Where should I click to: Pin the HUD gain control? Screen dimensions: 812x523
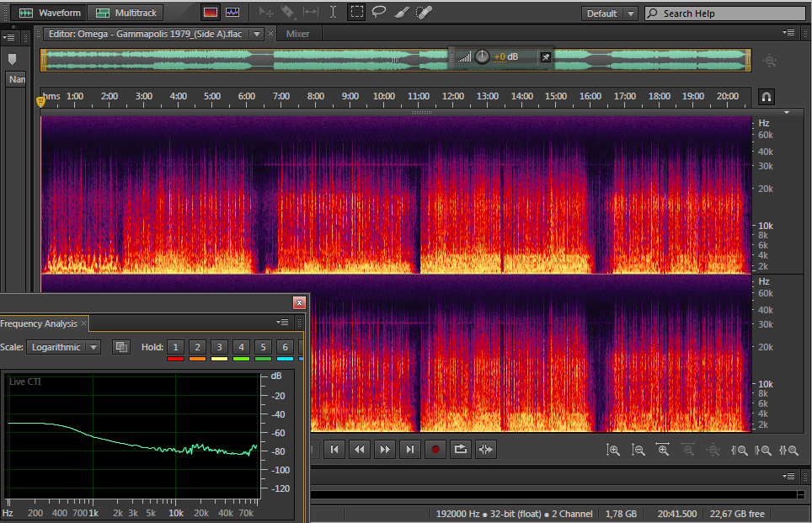(545, 57)
